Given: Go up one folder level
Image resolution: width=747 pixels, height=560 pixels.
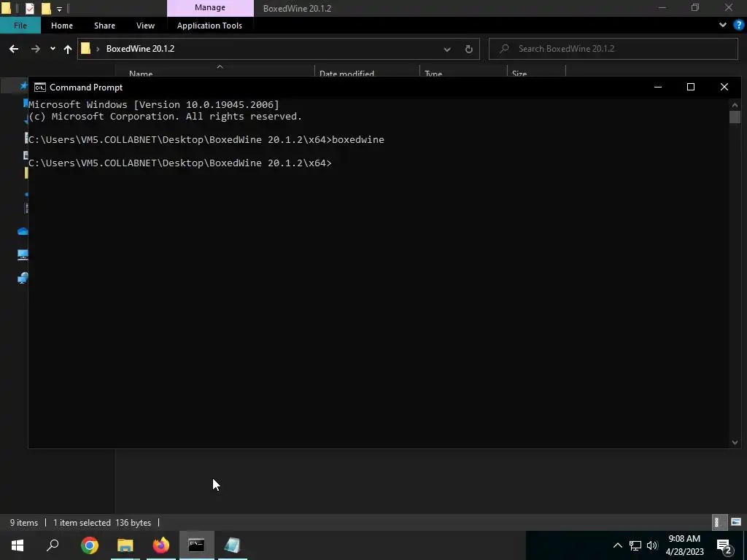Looking at the screenshot, I should tap(68, 49).
